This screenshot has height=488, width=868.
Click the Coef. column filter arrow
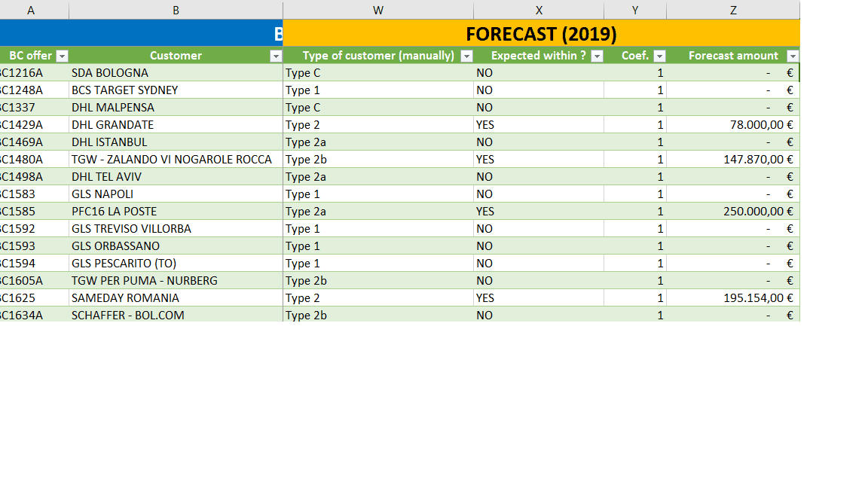click(x=659, y=56)
